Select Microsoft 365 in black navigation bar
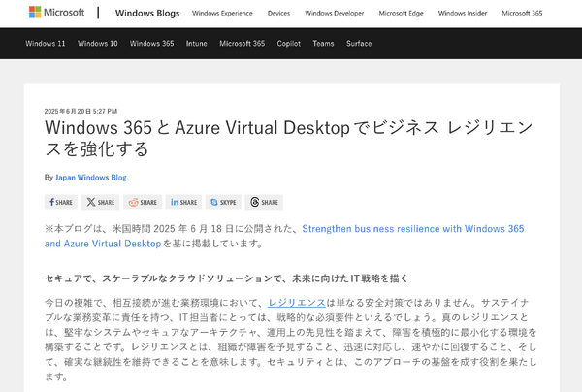This screenshot has width=582, height=392. (242, 44)
